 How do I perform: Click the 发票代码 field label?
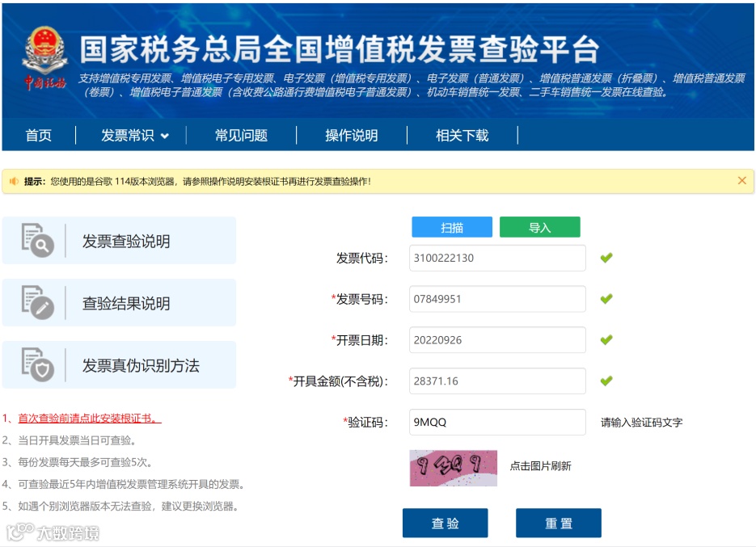click(x=361, y=259)
